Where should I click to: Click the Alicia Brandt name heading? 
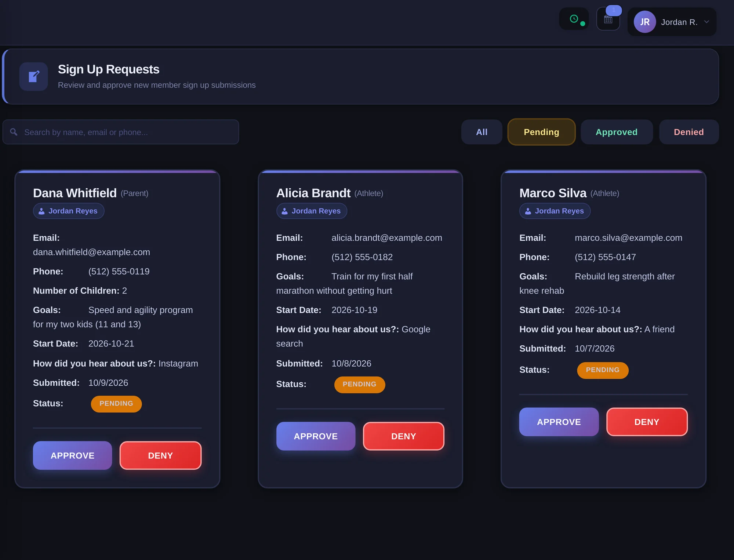point(313,193)
